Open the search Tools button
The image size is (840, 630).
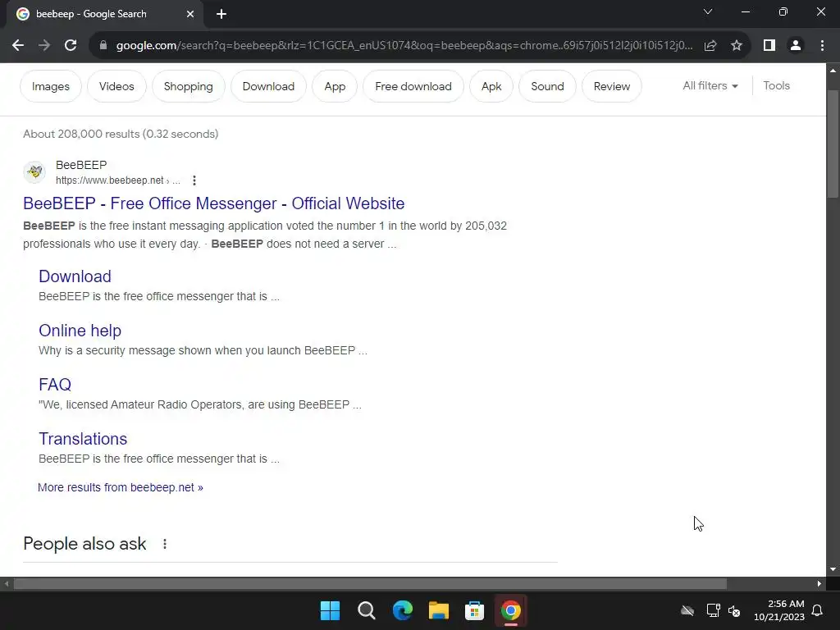coord(776,85)
